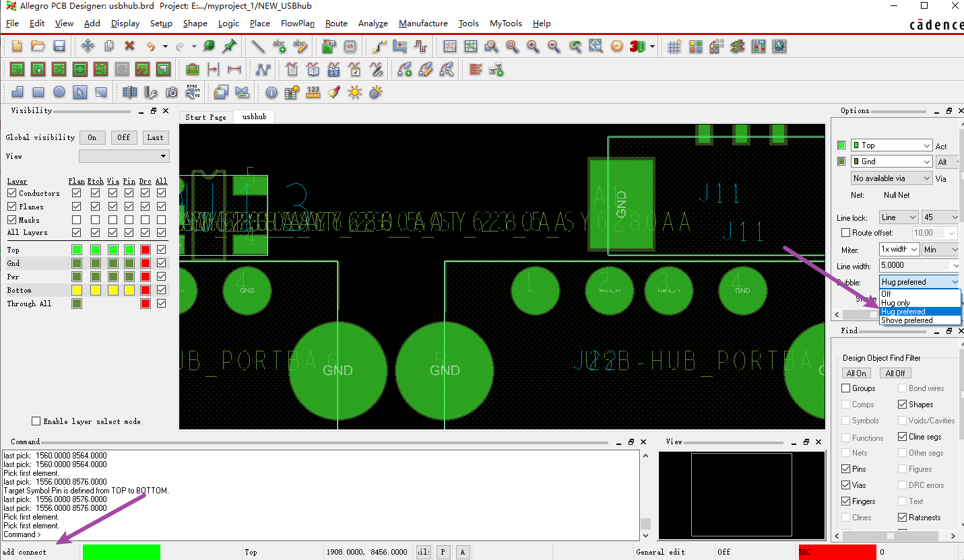Open the Line lock Line dropdown
The width and height of the screenshot is (964, 560).
pyautogui.click(x=899, y=217)
